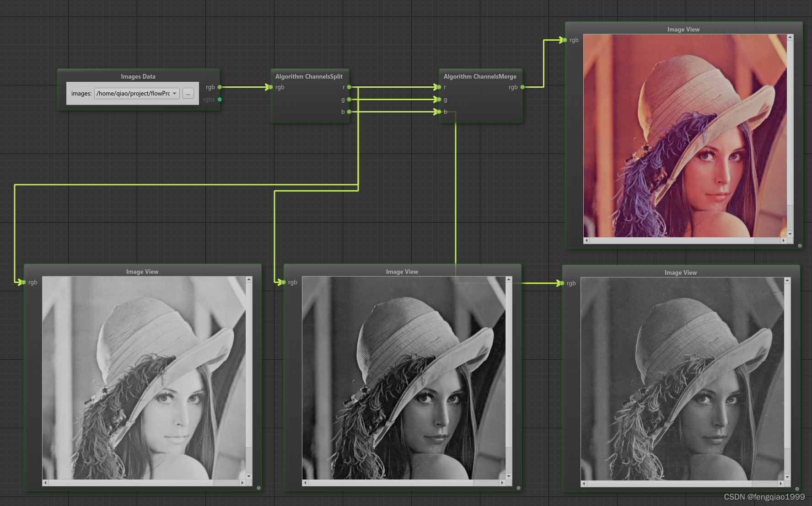Viewport: 812px width, 506px height.
Task: Click the bottom-middle grayscale image
Action: [x=404, y=378]
